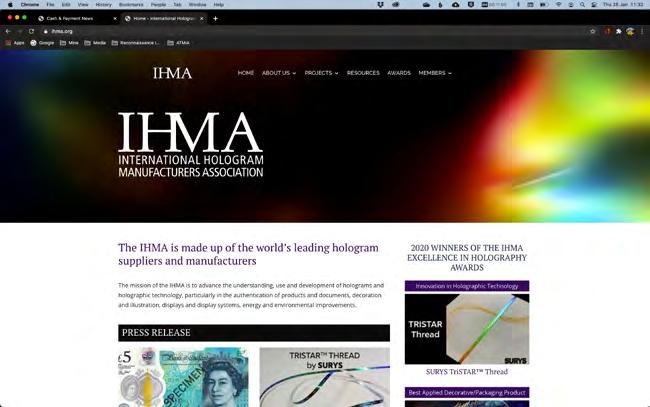Screen dimensions: 650x407
Task: Open the AWARDS page
Action: pyautogui.click(x=399, y=73)
